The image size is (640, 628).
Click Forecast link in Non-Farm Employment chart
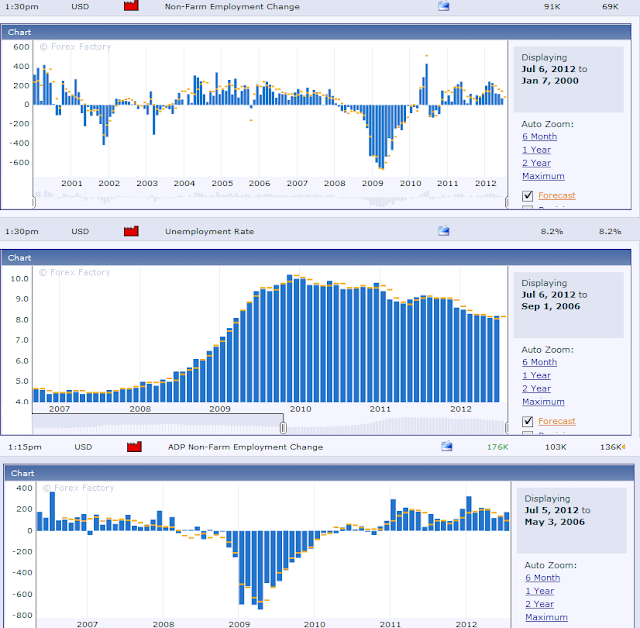pyautogui.click(x=557, y=195)
